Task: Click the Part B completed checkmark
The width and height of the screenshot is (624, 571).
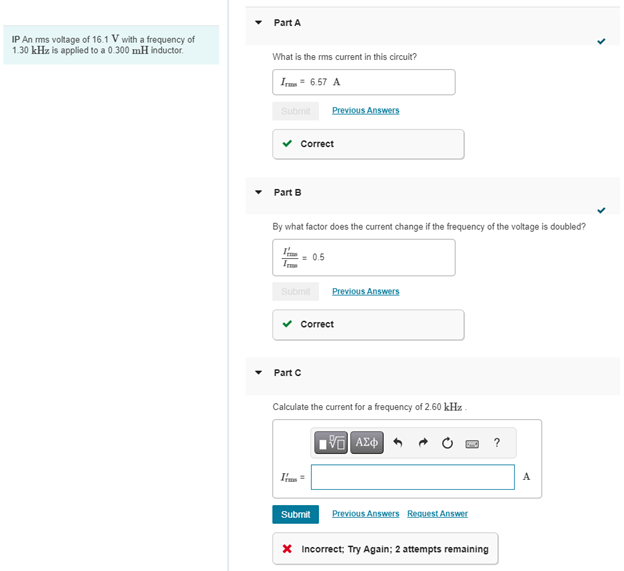Action: click(x=601, y=210)
